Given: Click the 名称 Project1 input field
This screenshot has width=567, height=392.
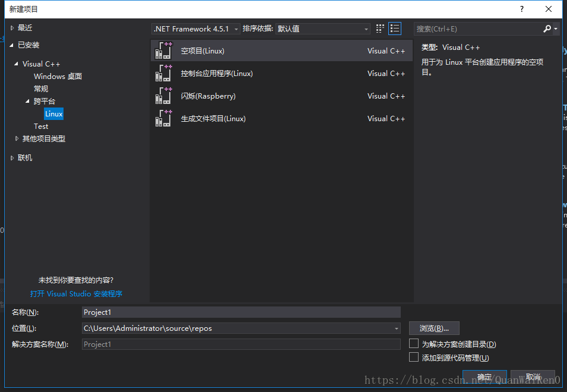Looking at the screenshot, I should click(237, 312).
